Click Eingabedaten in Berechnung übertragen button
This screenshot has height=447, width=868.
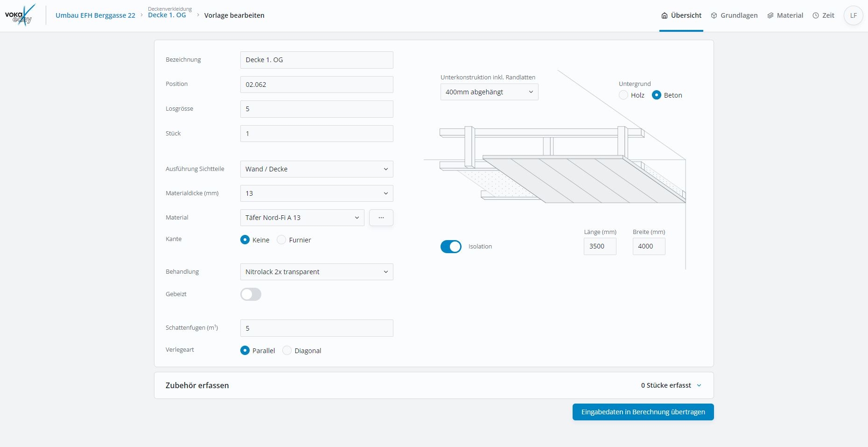click(x=643, y=412)
